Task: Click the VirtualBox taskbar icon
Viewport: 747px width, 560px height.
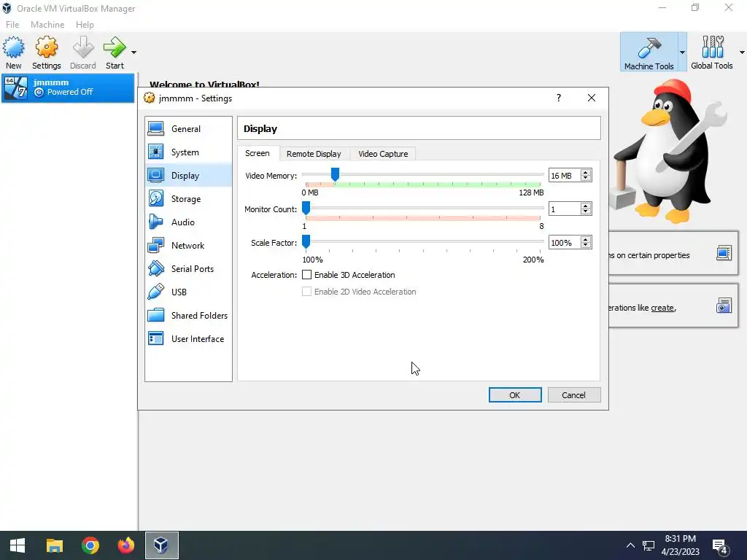Action: point(161,545)
